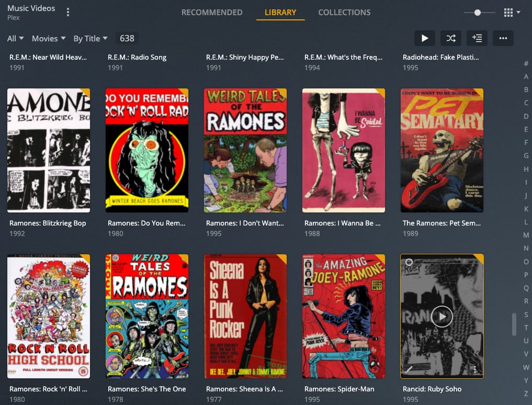Viewport: 532px width, 405px height.
Task: Jump to letter W in alphabet index
Action: (x=526, y=367)
